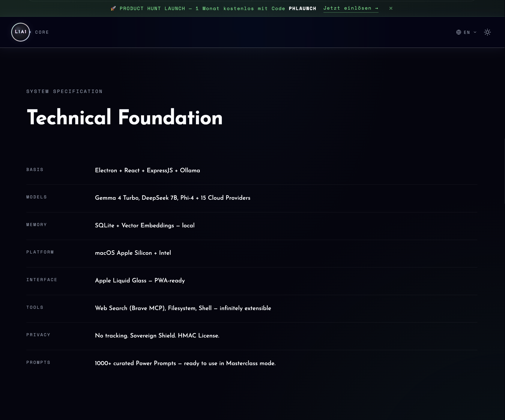Image resolution: width=505 pixels, height=420 pixels.
Task: Click 'macOS Apple Silicon + Intel' text
Action: point(133,253)
